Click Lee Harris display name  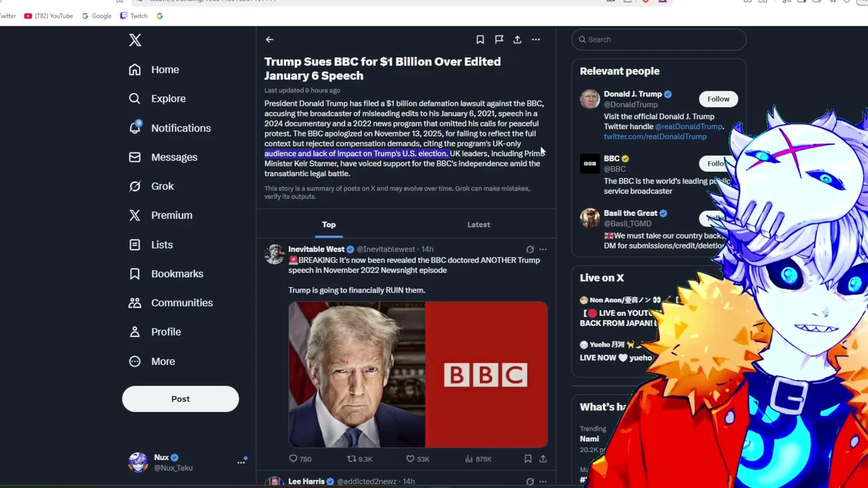click(x=307, y=481)
